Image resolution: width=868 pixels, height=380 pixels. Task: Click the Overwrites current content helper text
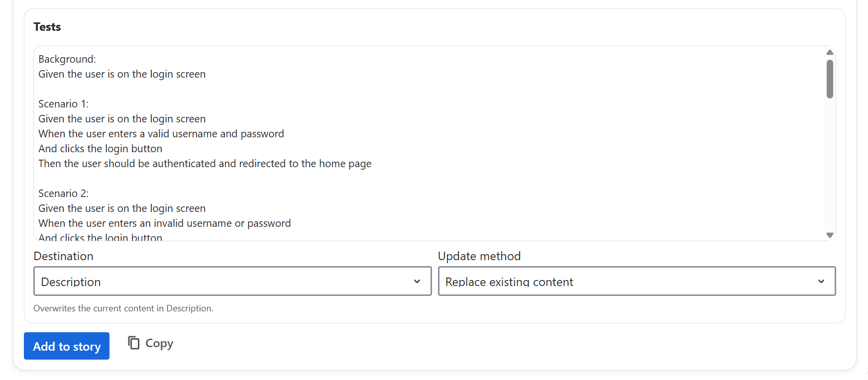[x=123, y=308]
